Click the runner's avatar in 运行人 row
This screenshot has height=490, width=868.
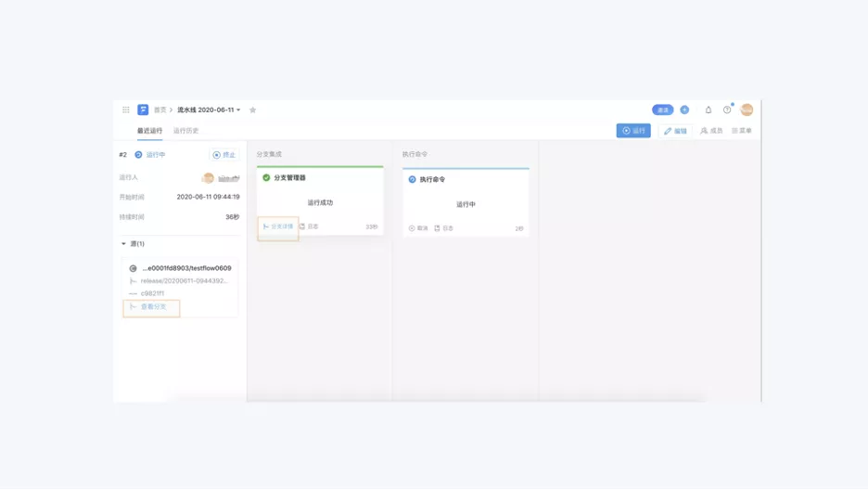pyautogui.click(x=208, y=178)
